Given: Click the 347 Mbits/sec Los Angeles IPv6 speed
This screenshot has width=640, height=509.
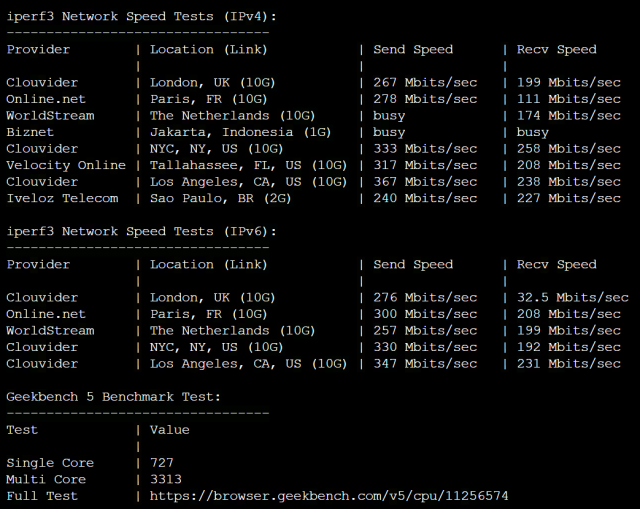Looking at the screenshot, I should (425, 363).
